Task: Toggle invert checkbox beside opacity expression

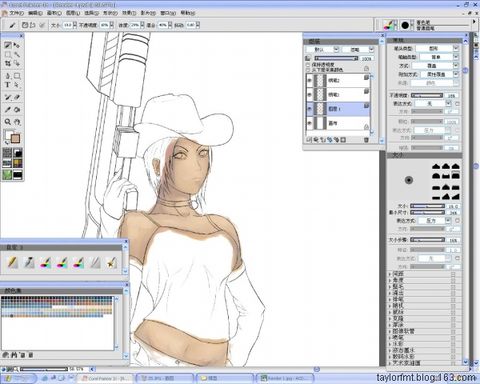Action: [x=458, y=104]
